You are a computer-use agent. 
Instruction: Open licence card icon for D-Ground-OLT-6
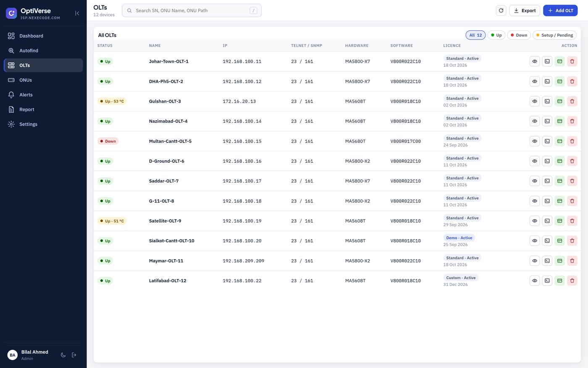tap(559, 161)
